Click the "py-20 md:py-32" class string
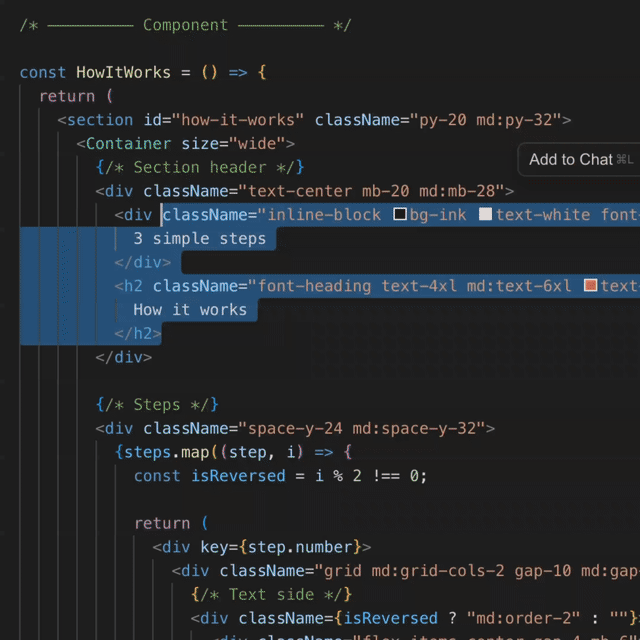This screenshot has width=640, height=640. 485,120
